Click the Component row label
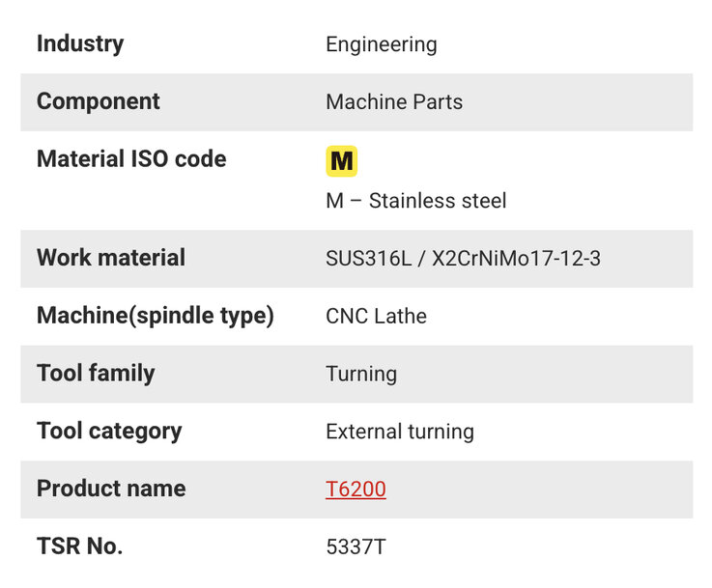Image resolution: width=712 pixels, height=588 pixels. coord(98,101)
